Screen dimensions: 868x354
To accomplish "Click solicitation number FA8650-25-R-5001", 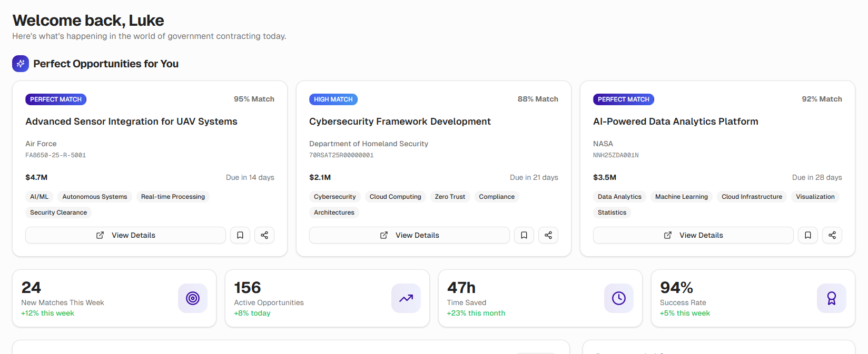I will (x=56, y=155).
